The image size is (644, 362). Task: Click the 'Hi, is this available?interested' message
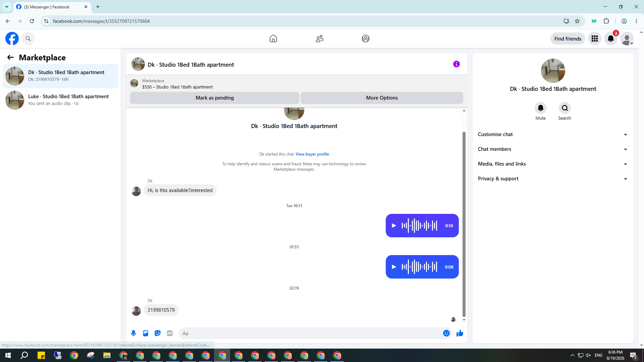coord(180,190)
